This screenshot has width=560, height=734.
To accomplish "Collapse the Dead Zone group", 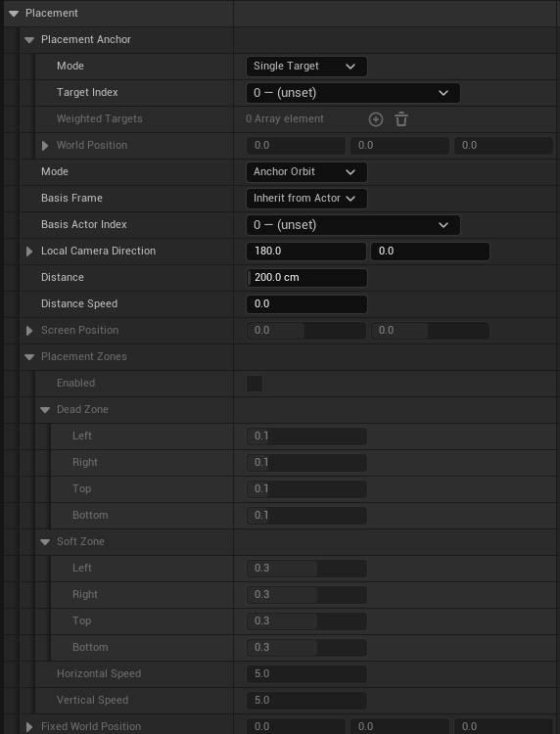I will point(45,410).
